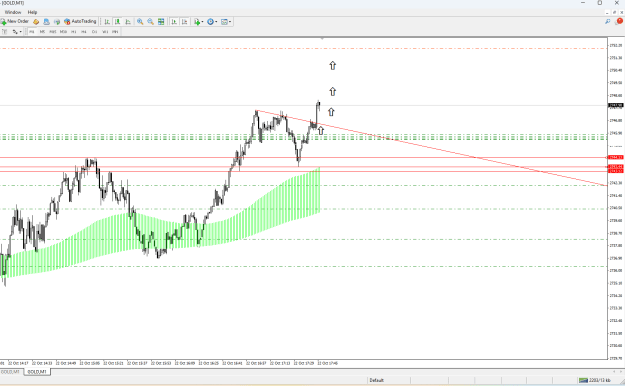Minimize the inner chart window
625x386 pixels.
coord(607,12)
